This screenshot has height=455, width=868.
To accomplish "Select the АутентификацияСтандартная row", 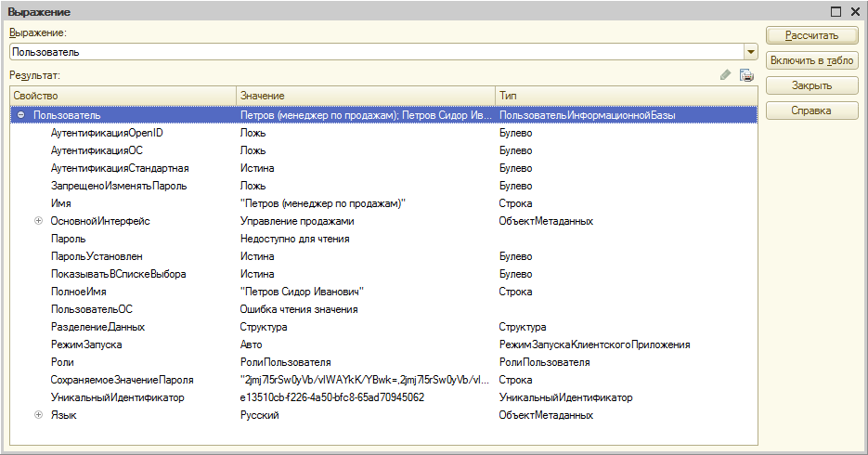I will click(120, 168).
